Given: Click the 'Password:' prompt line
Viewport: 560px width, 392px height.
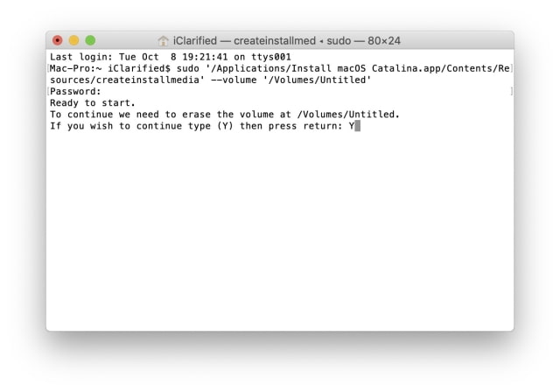Looking at the screenshot, I should click(x=76, y=91).
